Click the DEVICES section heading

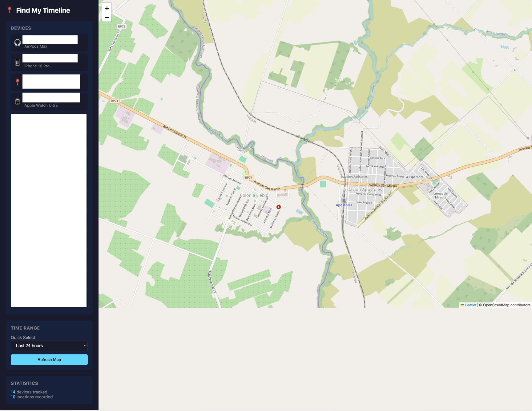click(x=21, y=28)
